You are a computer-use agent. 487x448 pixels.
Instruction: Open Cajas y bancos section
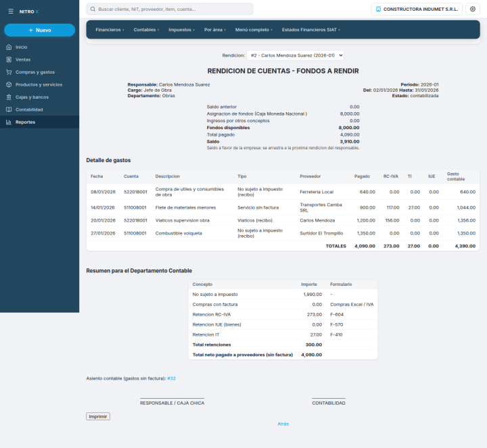pyautogui.click(x=39, y=97)
